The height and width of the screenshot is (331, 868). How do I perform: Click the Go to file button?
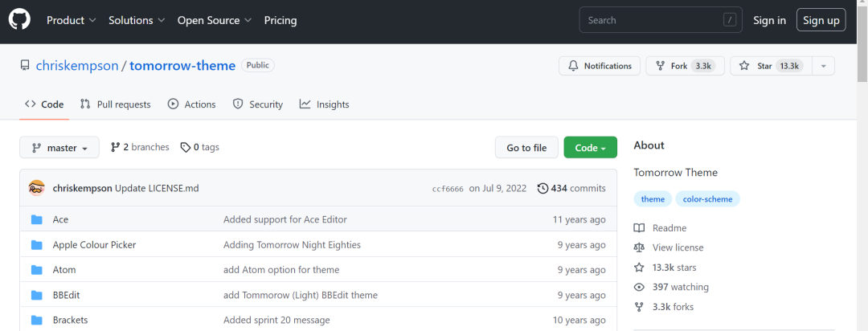tap(526, 147)
